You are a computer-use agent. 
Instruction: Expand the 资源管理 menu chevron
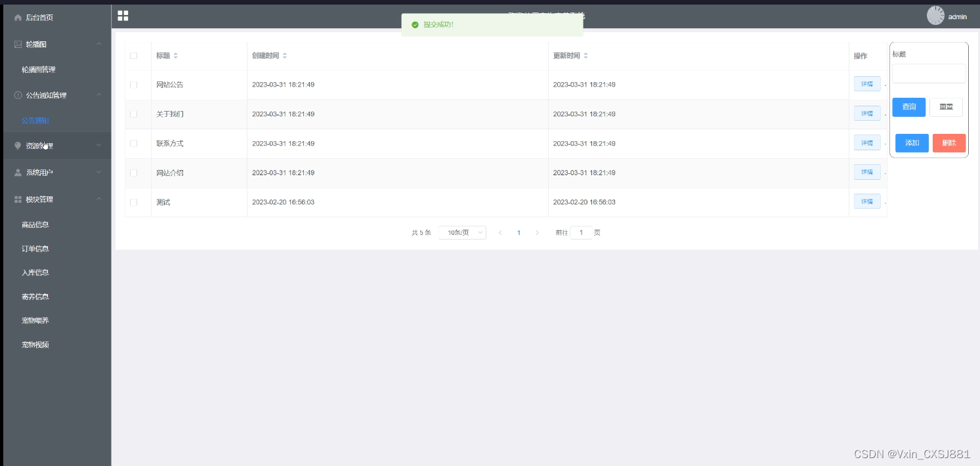tap(98, 146)
